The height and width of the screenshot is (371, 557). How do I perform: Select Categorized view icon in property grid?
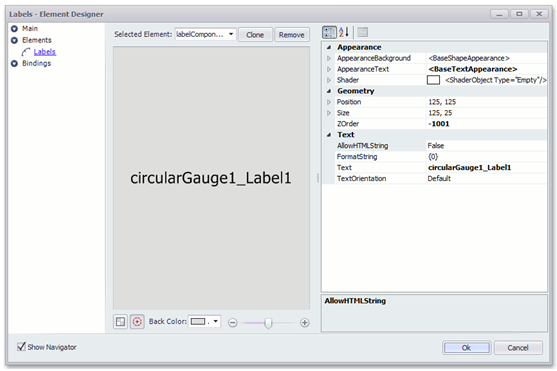point(329,32)
